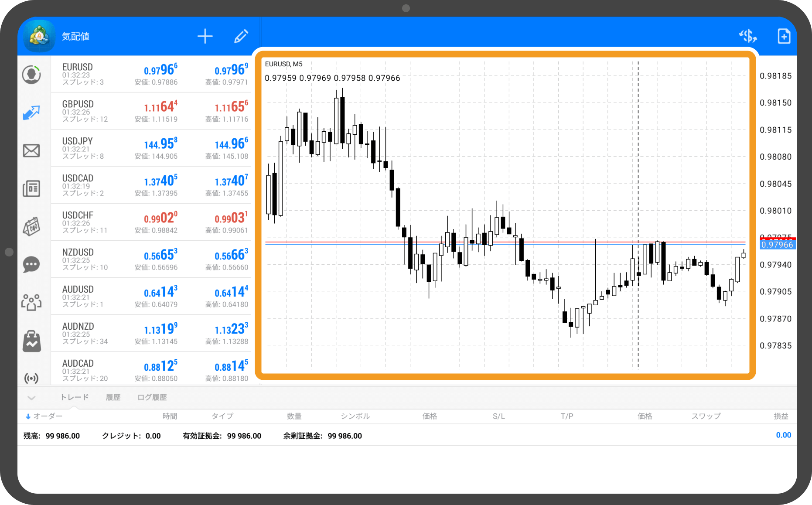The image size is (812, 505).
Task: Open the community people icon in sidebar
Action: (31, 302)
